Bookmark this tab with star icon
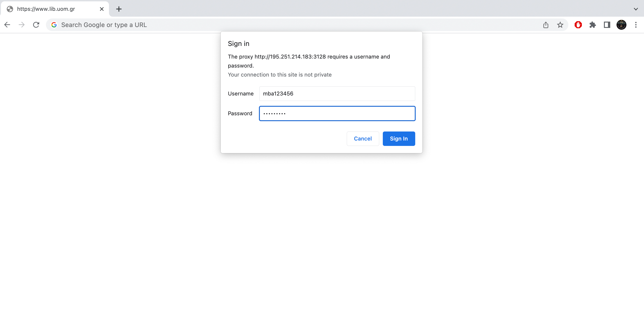 (x=560, y=25)
